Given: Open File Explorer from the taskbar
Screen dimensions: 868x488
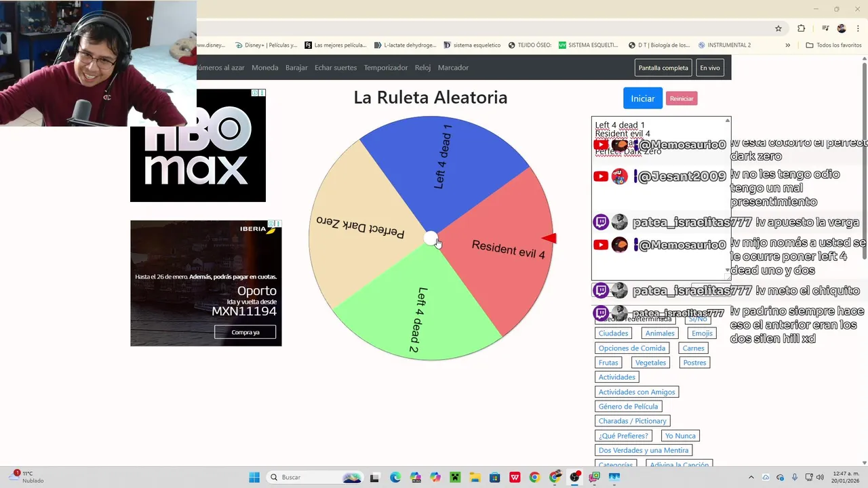Looking at the screenshot, I should tap(475, 477).
